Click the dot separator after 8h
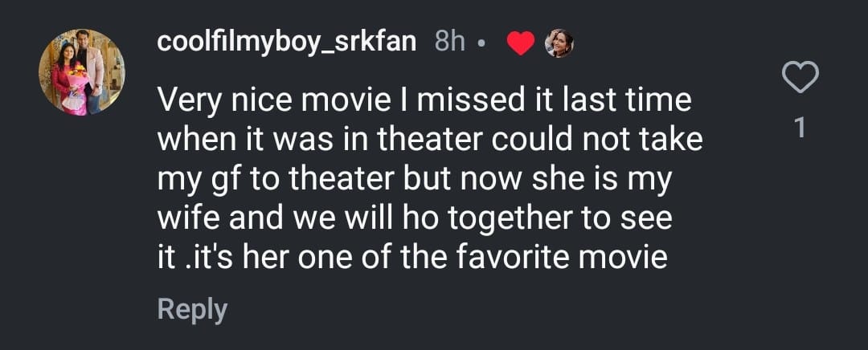 [x=481, y=45]
